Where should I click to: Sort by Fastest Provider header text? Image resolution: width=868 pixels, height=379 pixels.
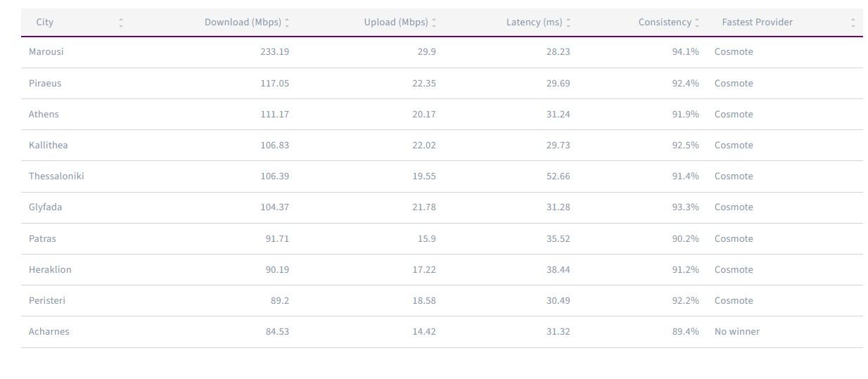tap(757, 23)
